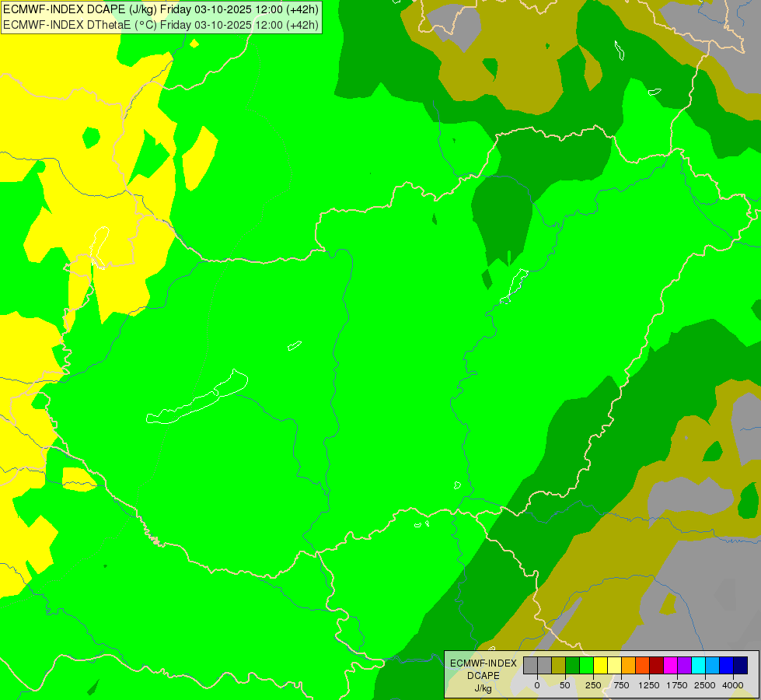The height and width of the screenshot is (700, 761).
Task: Click the magenta legend swatch before 1750
Action: 671,666
